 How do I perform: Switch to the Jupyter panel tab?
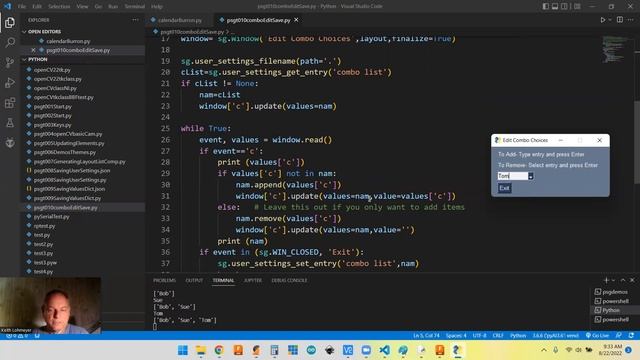[253, 280]
